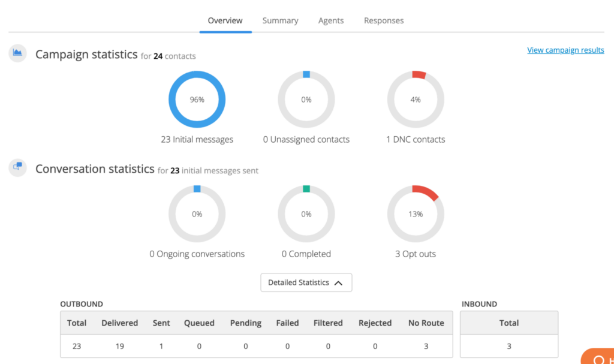This screenshot has height=364, width=614.
Task: Open the View campaign results link
Action: click(x=565, y=50)
